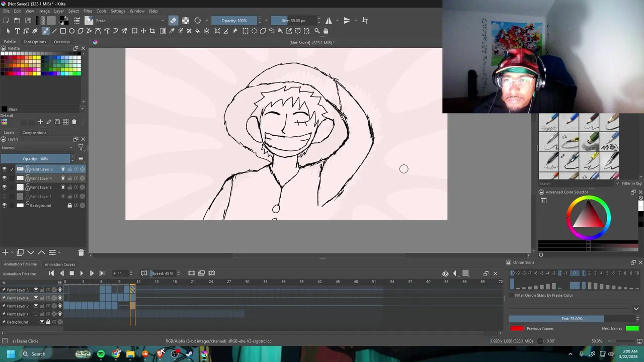
Task: Open Spotify from the taskbar
Action: tap(101, 354)
